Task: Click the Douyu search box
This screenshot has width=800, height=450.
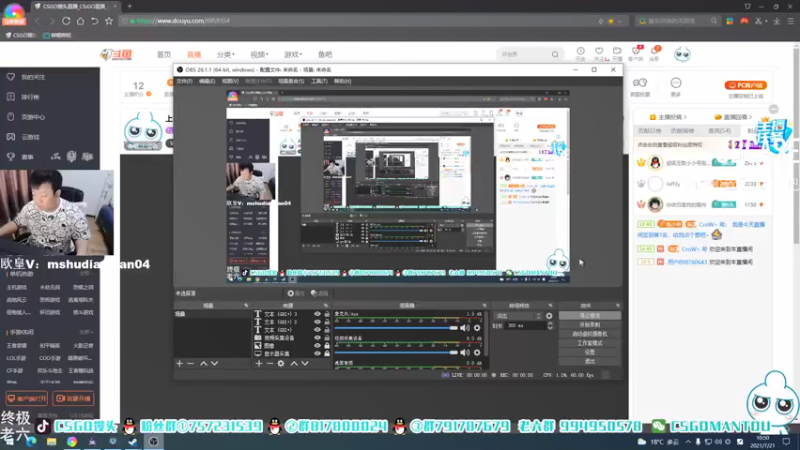Action: click(523, 54)
